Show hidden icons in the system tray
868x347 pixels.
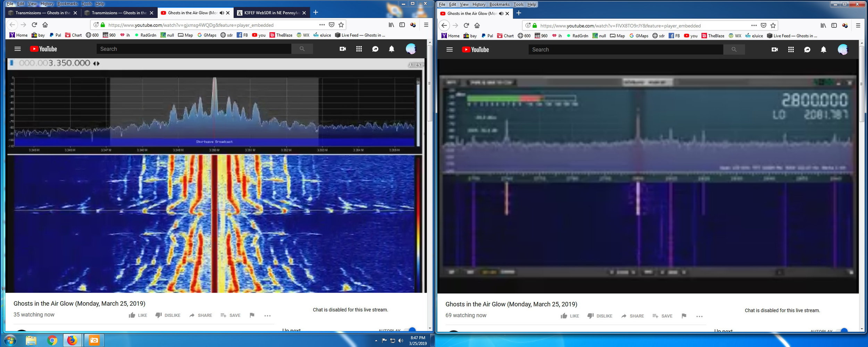(376, 341)
